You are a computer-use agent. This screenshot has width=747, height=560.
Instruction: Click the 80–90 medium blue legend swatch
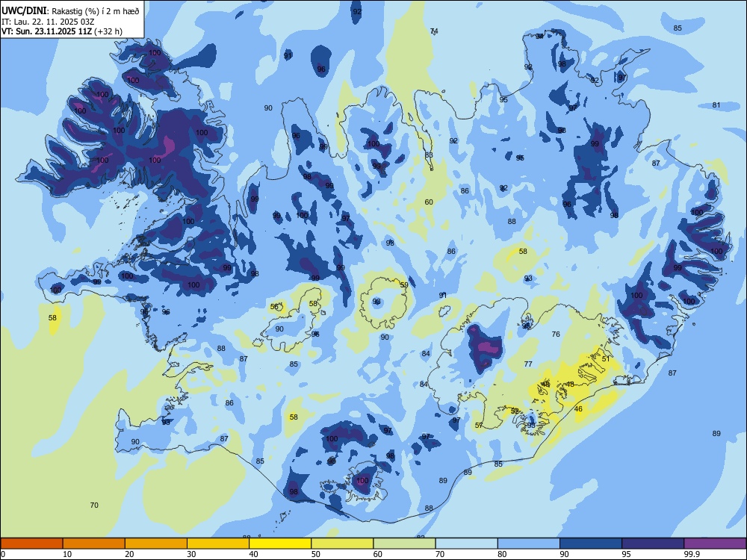pos(529,544)
